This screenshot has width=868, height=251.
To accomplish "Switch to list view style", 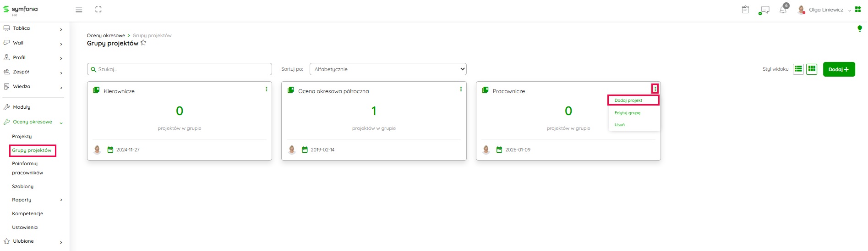I will click(798, 69).
